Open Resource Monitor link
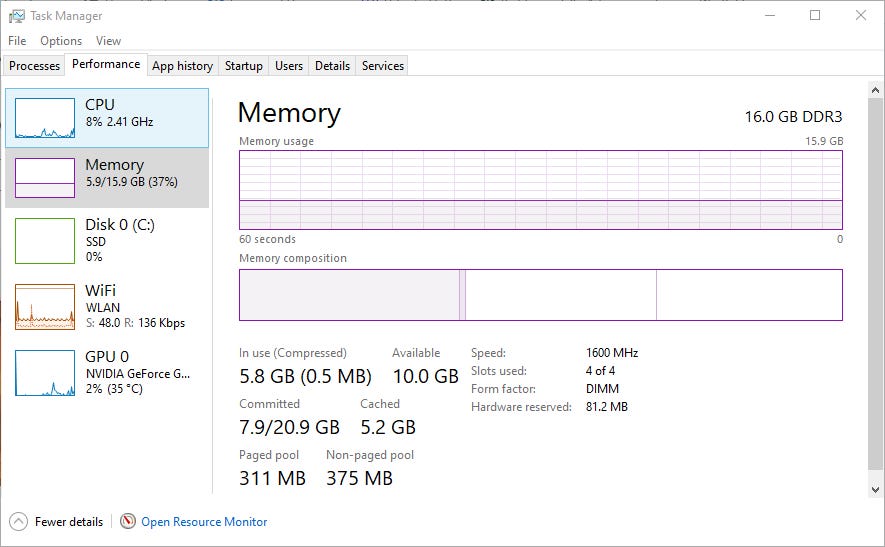 [204, 522]
